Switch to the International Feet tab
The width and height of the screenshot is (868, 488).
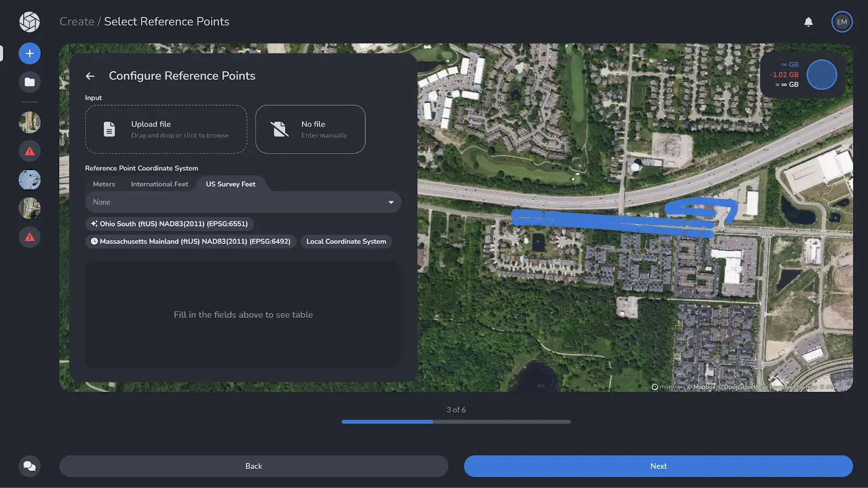[159, 184]
